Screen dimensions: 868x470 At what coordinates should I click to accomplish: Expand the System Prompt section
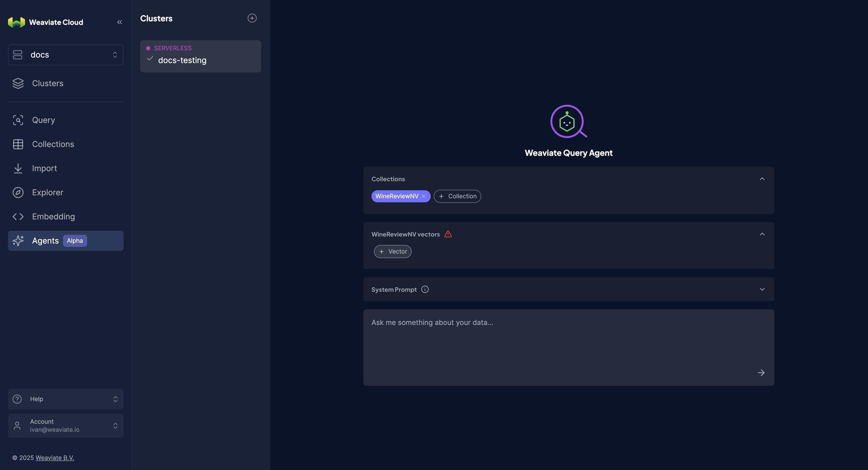pos(762,289)
